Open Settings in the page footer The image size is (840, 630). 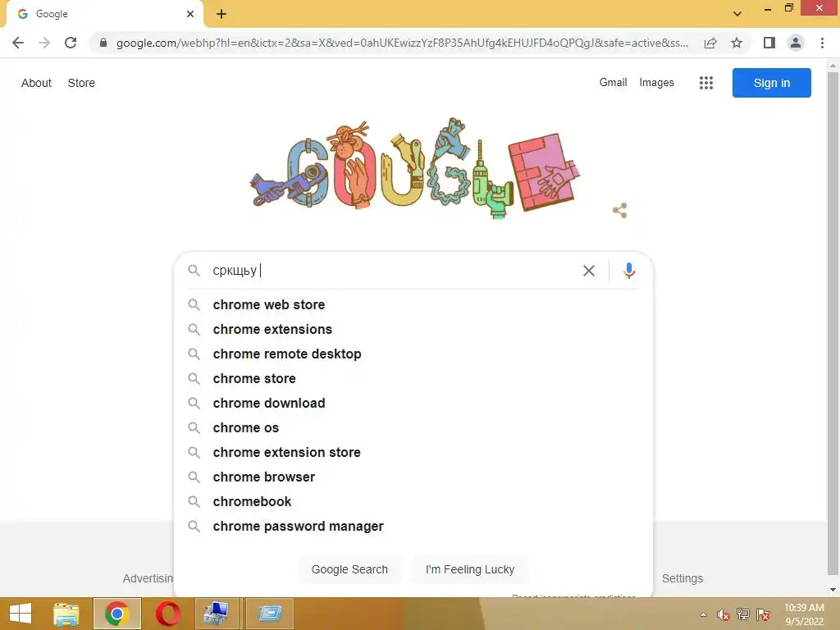[x=682, y=578]
